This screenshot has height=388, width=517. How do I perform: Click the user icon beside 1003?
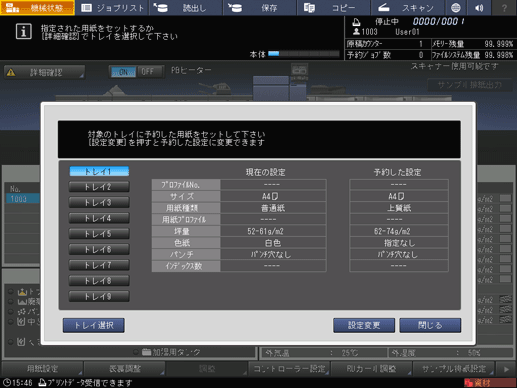tap(356, 31)
